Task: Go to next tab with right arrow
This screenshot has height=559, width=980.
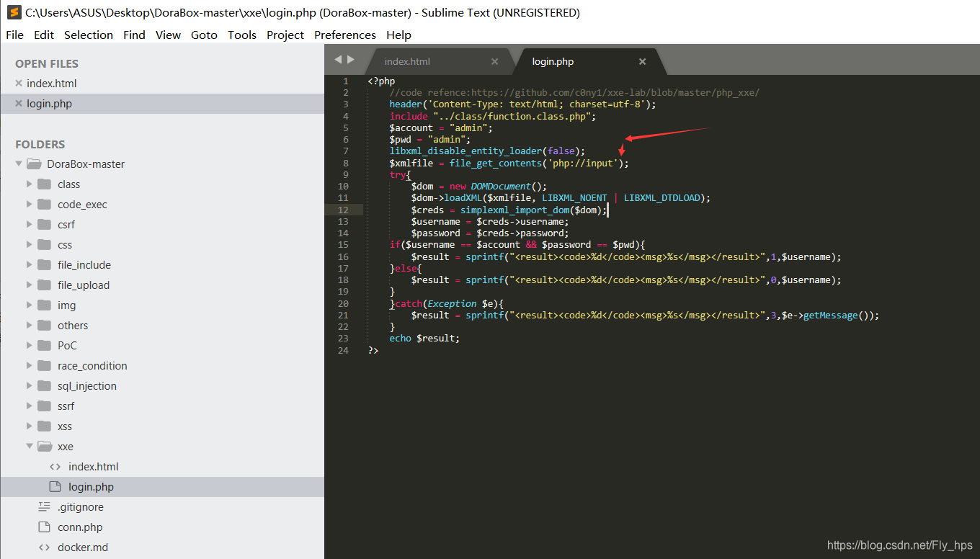Action: click(351, 60)
